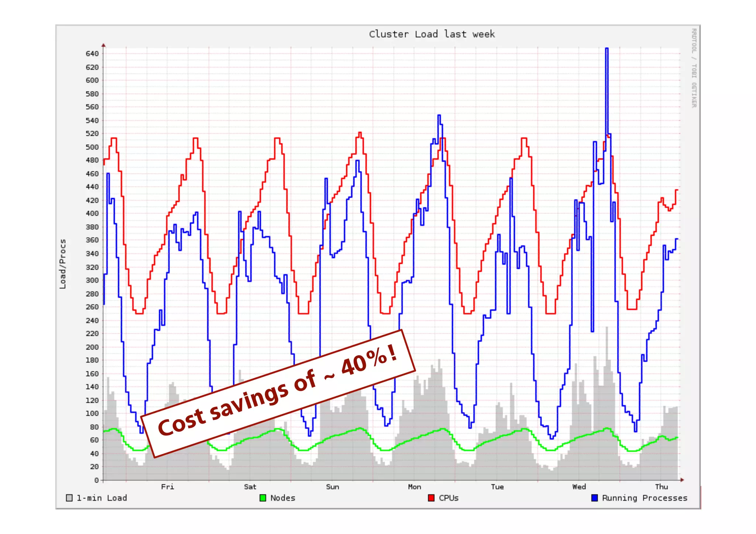Click the 'Nodes' legend label

pyautogui.click(x=283, y=498)
